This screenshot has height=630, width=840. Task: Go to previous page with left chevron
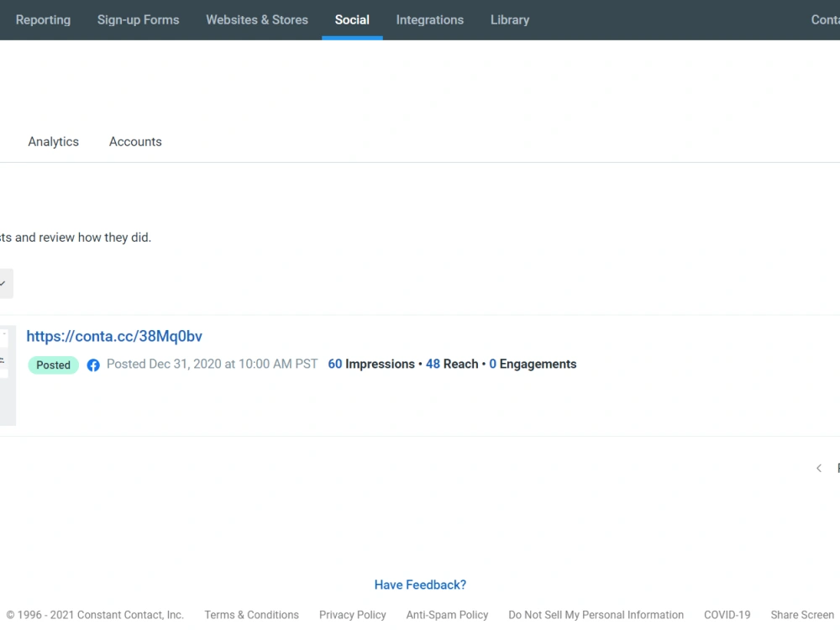click(x=819, y=468)
